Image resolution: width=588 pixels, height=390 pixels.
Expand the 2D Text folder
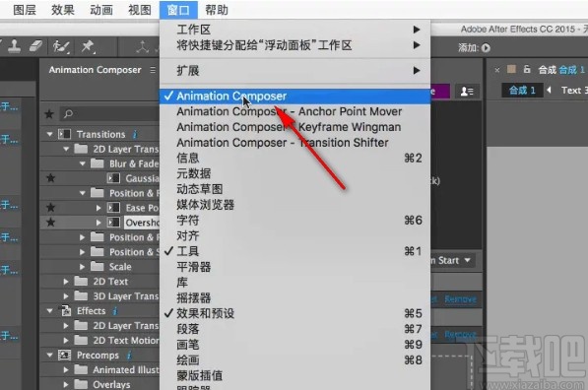(66, 282)
